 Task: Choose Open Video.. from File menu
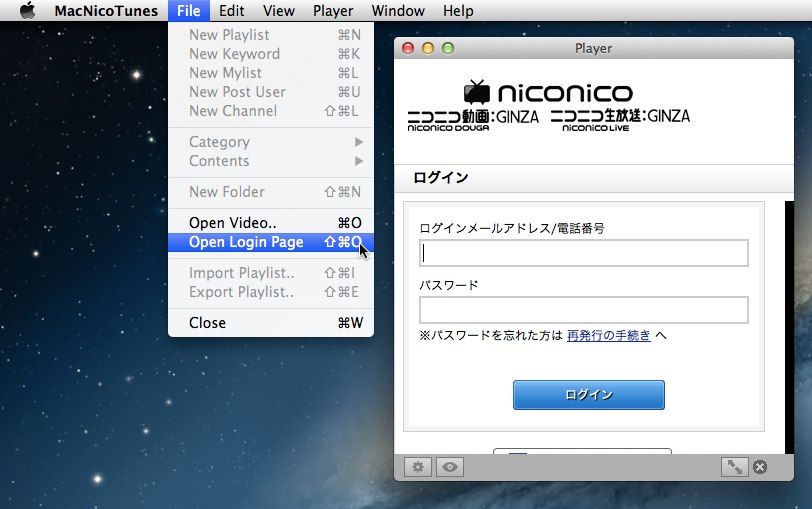click(271, 223)
